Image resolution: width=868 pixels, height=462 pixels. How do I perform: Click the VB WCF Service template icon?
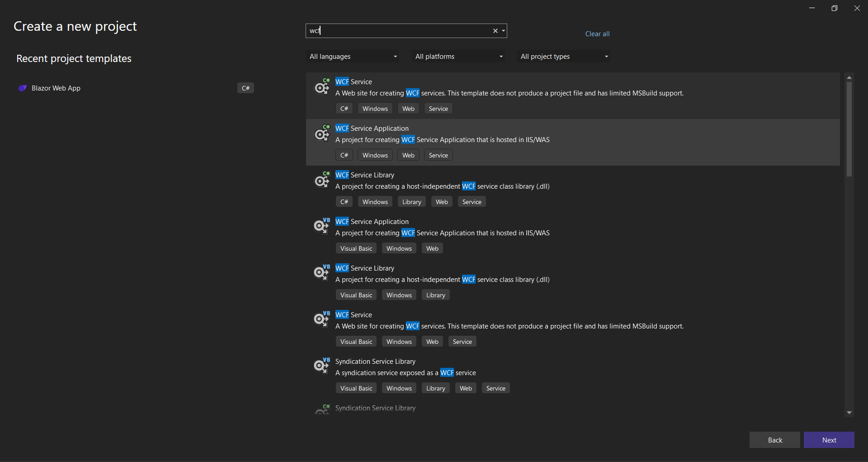[322, 319]
